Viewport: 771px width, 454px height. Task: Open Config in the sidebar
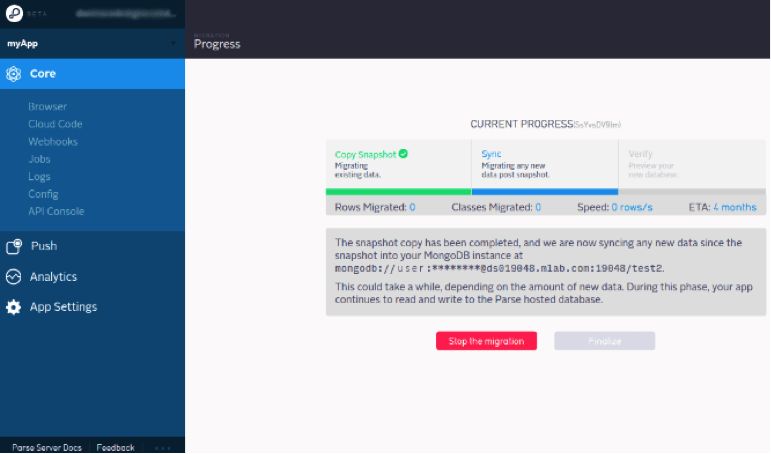[x=43, y=194]
